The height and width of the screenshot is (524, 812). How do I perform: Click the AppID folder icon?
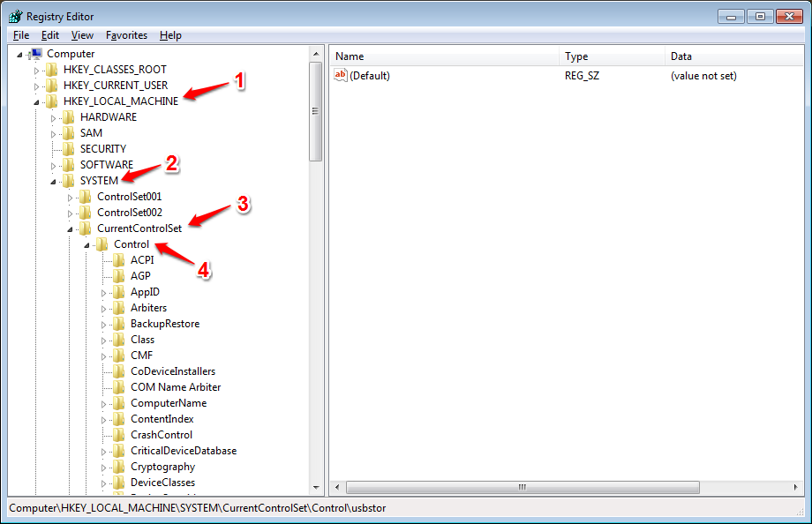click(x=118, y=292)
